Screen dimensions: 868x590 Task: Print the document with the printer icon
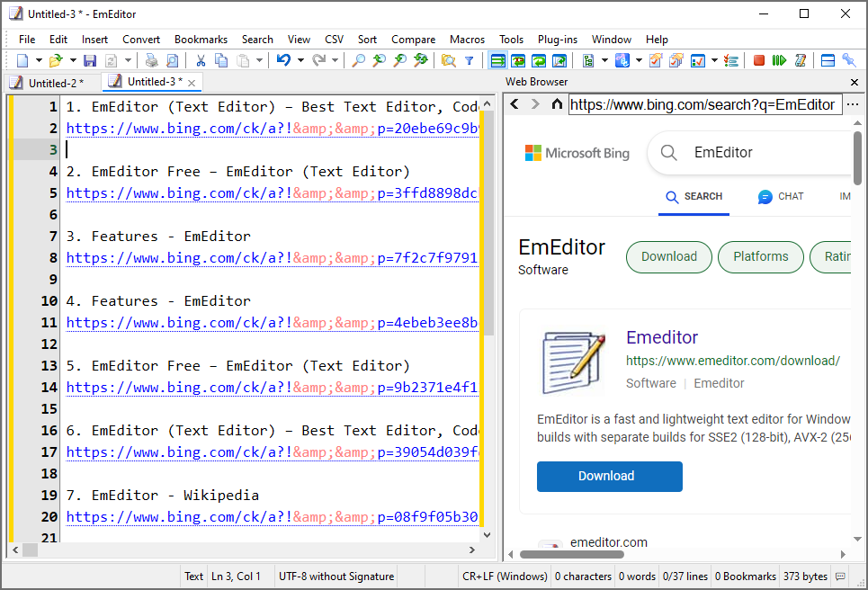152,60
